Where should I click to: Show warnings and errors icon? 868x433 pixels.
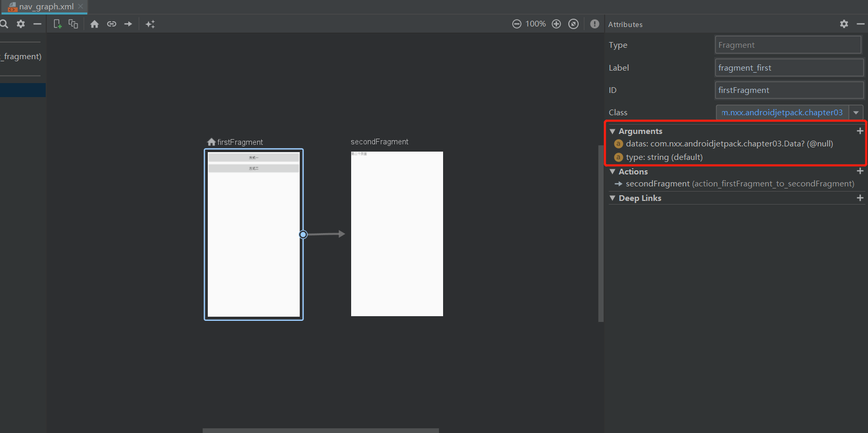tap(595, 24)
